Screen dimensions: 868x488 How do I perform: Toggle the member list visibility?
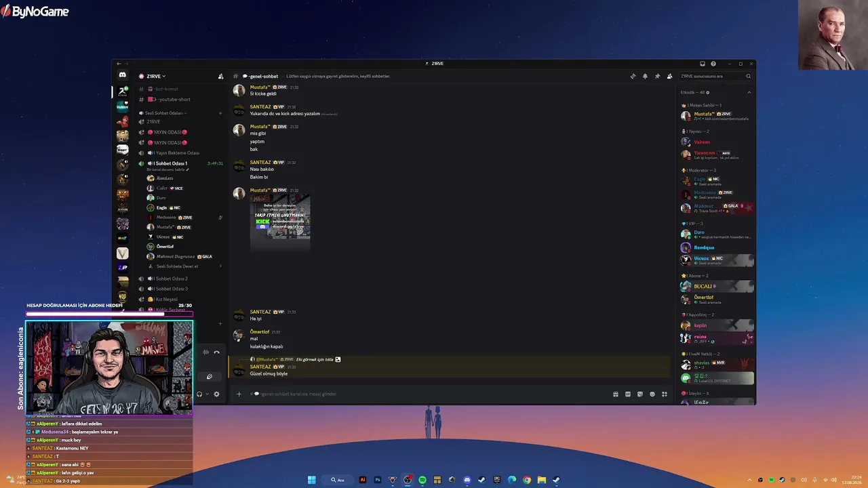pyautogui.click(x=669, y=77)
